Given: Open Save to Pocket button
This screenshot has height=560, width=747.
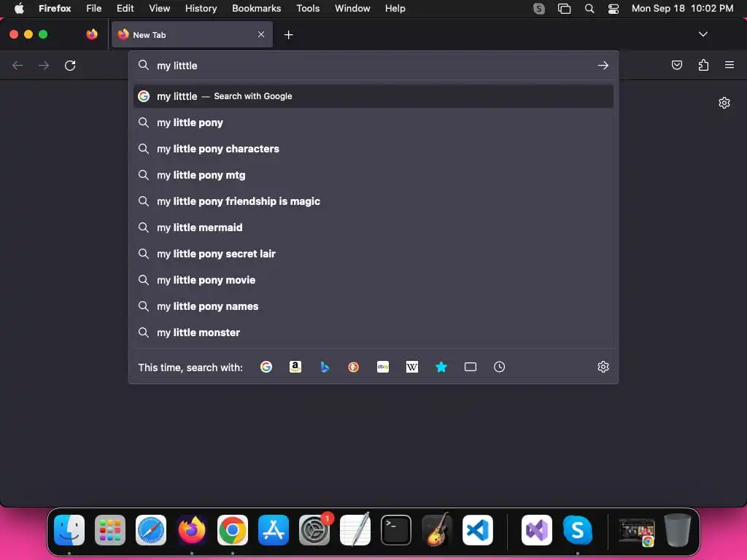Looking at the screenshot, I should click(x=677, y=65).
